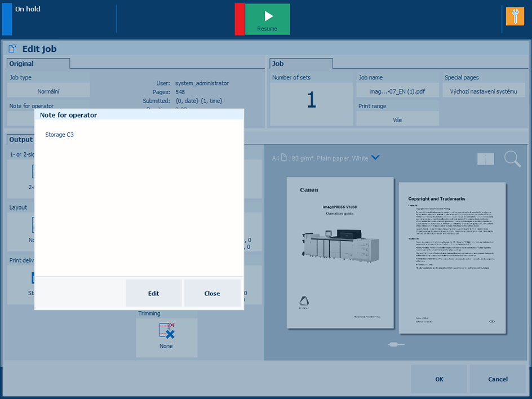The height and width of the screenshot is (399, 532).
Task: Click the A4 paper sheet icon
Action: click(284, 158)
